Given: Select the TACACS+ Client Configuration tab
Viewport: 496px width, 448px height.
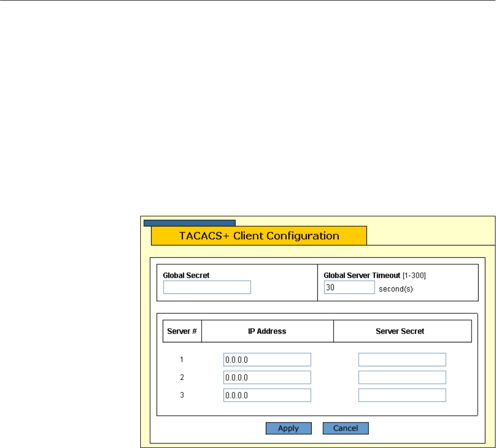Looking at the screenshot, I should coord(259,236).
